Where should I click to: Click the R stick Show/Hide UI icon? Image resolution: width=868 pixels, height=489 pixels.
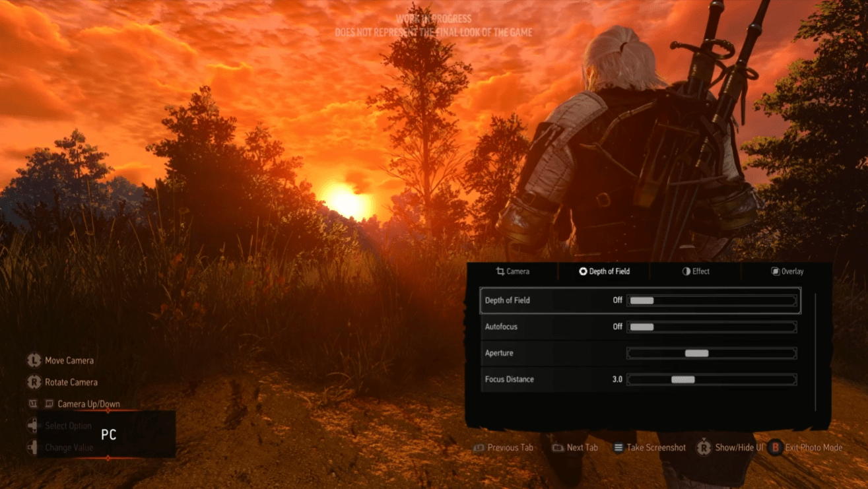704,447
